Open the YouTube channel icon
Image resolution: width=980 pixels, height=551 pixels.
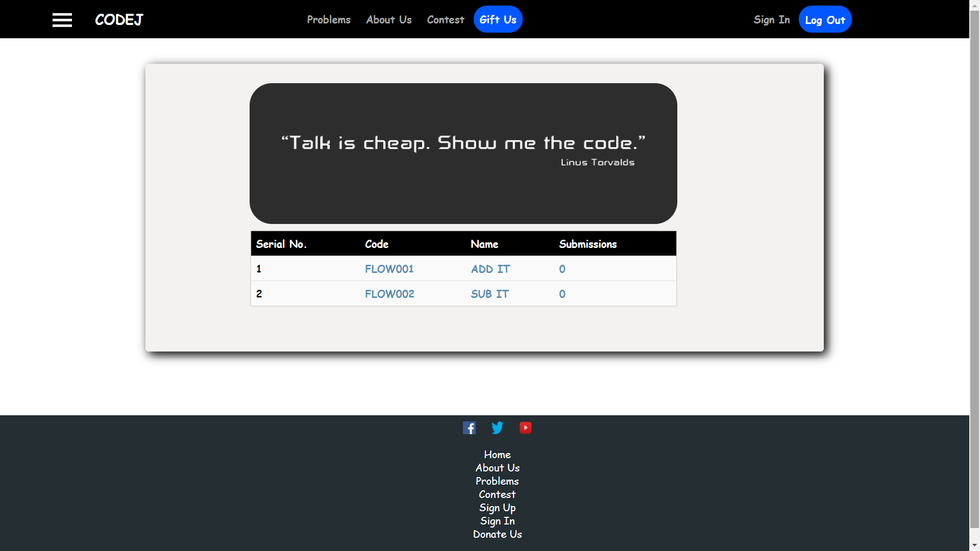click(526, 428)
